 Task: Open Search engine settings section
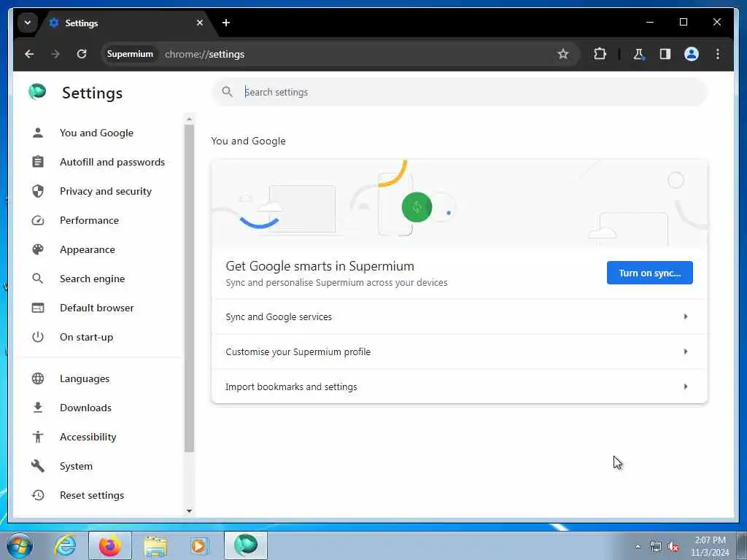(93, 279)
